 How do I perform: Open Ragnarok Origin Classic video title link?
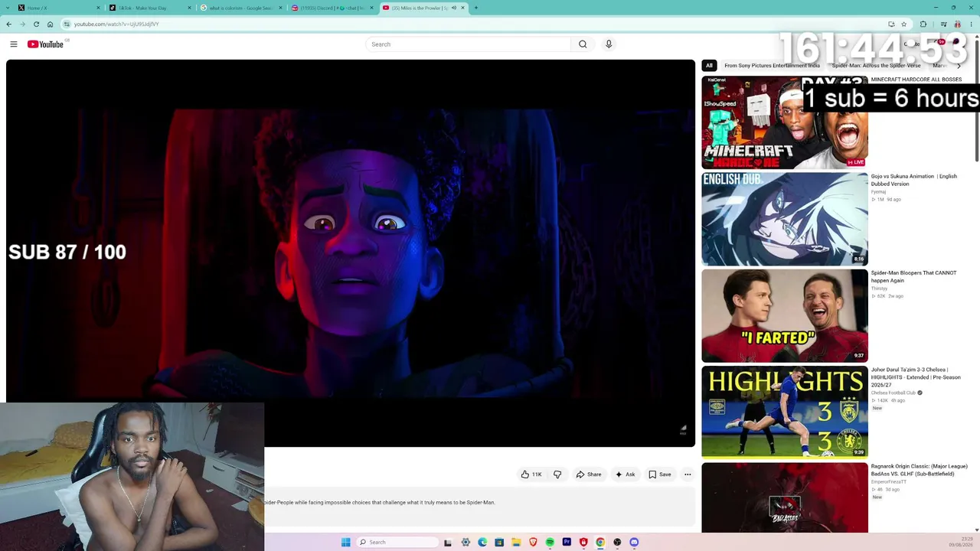(919, 470)
